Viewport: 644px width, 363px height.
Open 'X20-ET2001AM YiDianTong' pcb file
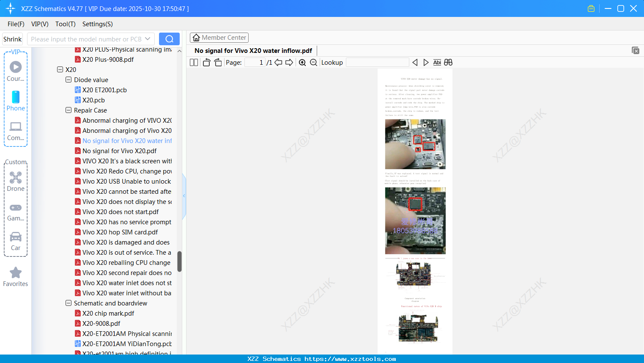point(127,344)
